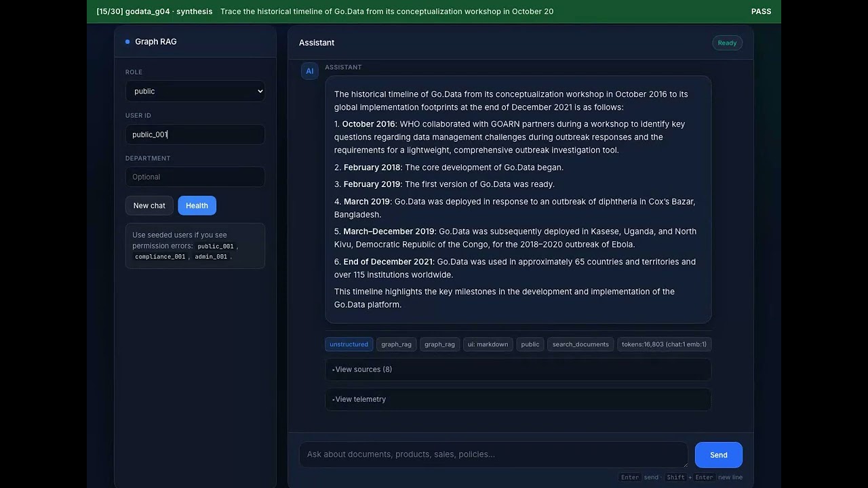This screenshot has height=488, width=868.
Task: Click the ROLE field label
Action: point(134,72)
